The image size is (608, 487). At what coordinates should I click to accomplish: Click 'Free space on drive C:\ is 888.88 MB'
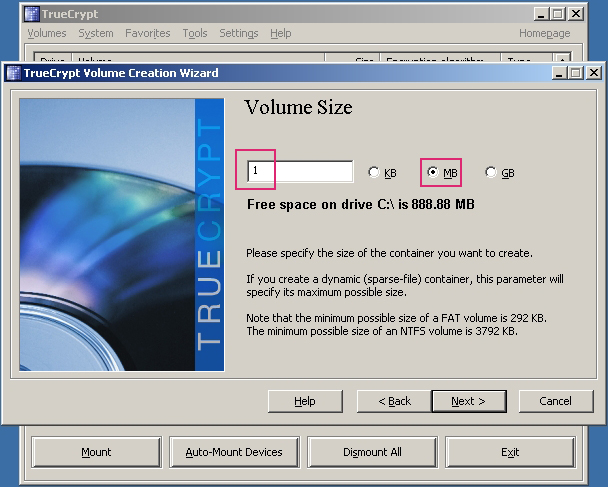361,204
